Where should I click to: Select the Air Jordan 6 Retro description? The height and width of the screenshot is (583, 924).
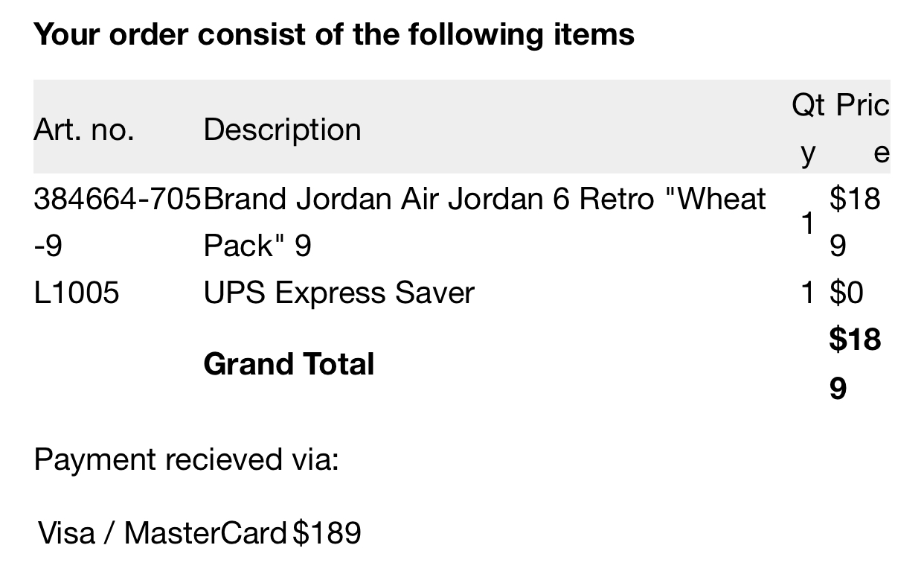484,222
